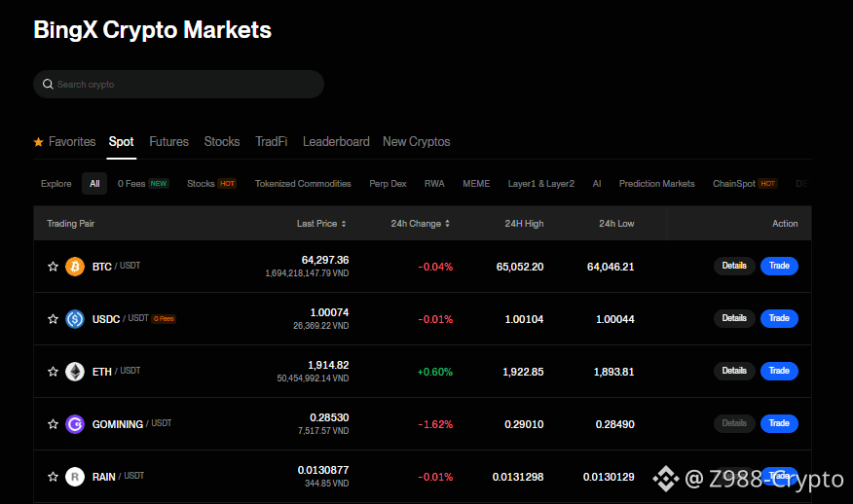The image size is (853, 504).
Task: Filter by MEME category
Action: click(x=476, y=184)
